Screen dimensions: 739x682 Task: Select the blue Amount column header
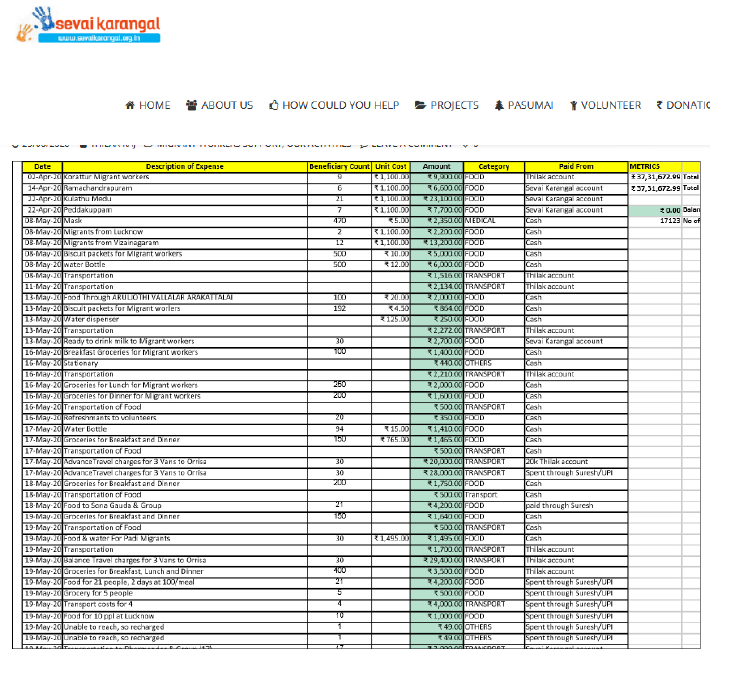click(x=436, y=166)
